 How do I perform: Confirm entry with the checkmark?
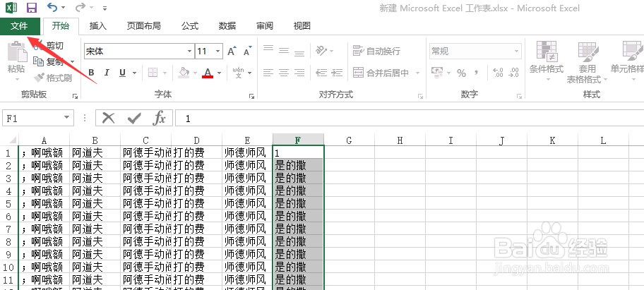[x=134, y=118]
